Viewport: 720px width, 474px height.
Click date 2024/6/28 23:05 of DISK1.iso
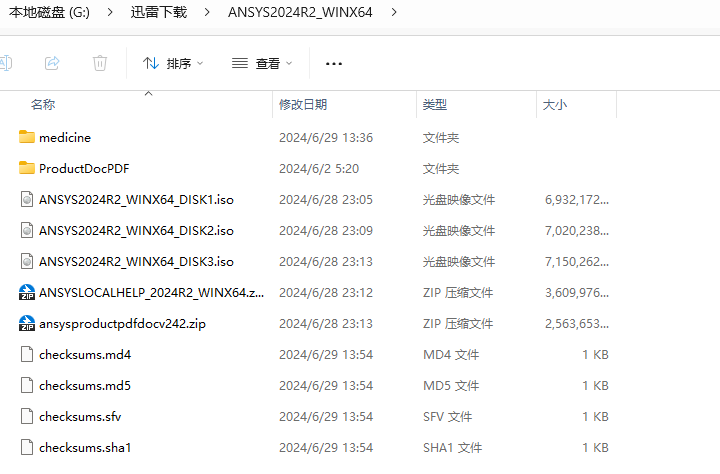[326, 200]
